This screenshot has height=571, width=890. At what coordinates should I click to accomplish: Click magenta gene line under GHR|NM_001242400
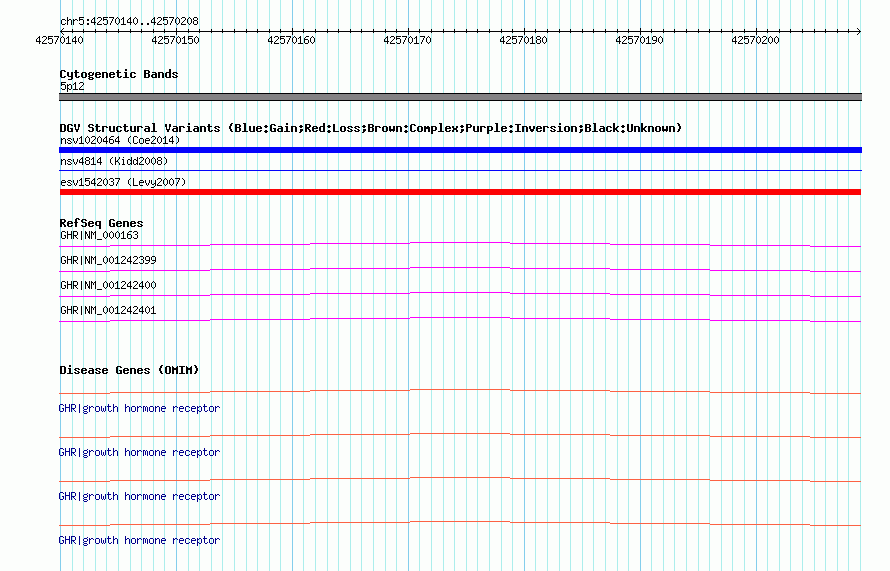(x=460, y=293)
